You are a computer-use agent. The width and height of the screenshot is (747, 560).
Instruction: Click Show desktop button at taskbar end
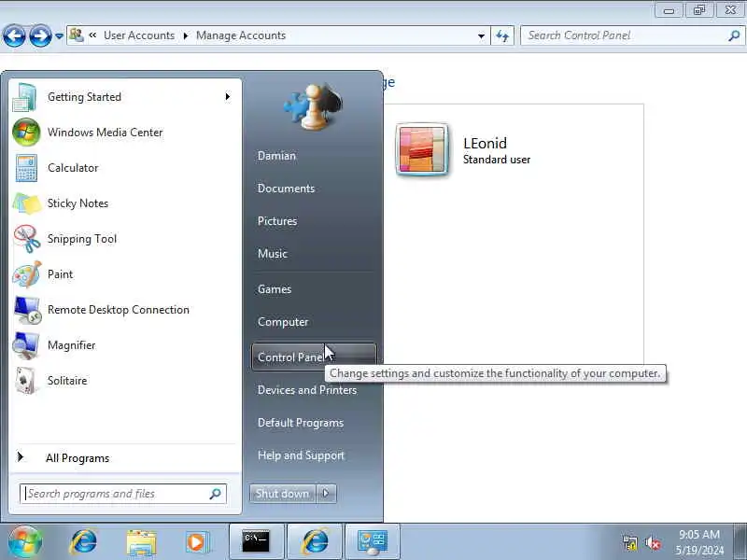(740, 542)
